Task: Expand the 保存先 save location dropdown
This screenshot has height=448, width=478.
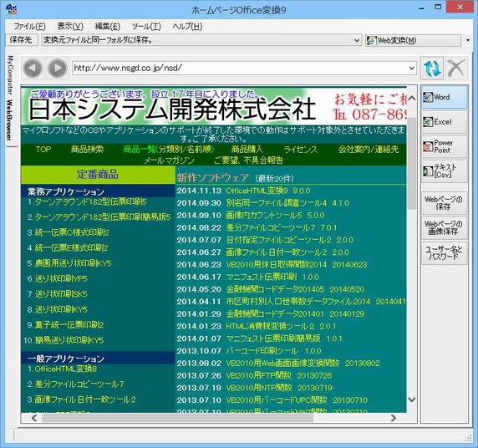Action: click(x=356, y=40)
